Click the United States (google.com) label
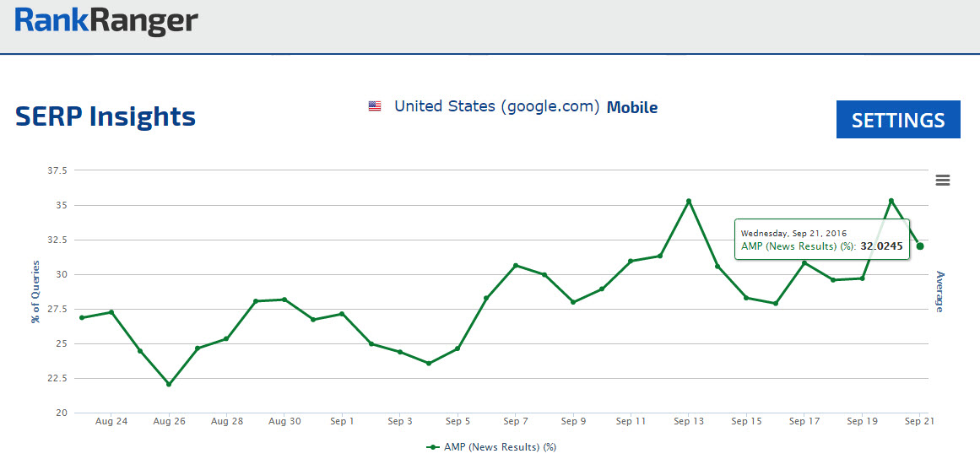The width and height of the screenshot is (980, 459). click(496, 107)
